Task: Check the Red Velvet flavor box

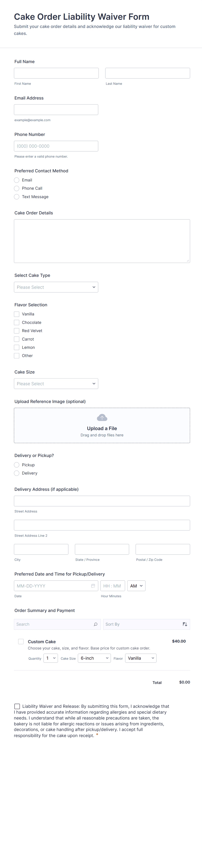Action: pos(17,331)
